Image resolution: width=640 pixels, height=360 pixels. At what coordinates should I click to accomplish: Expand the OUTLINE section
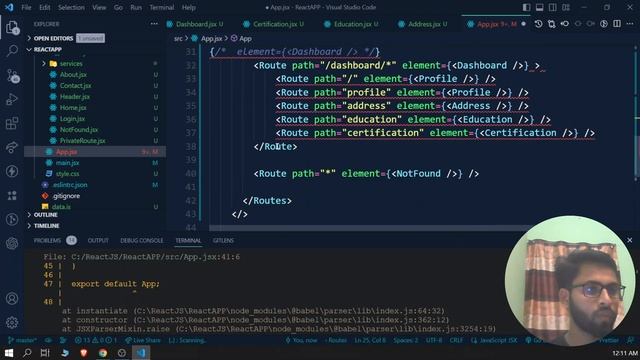pyautogui.click(x=45, y=215)
